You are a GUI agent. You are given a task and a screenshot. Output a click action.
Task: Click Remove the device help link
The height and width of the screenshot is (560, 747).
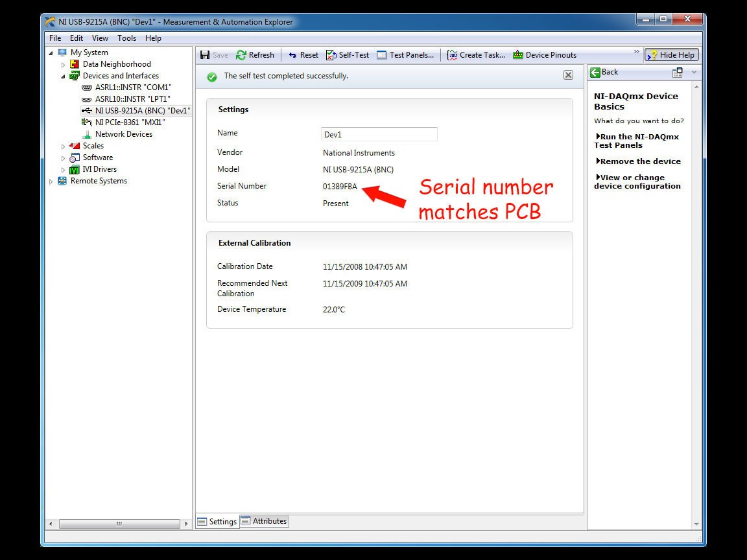click(x=638, y=161)
